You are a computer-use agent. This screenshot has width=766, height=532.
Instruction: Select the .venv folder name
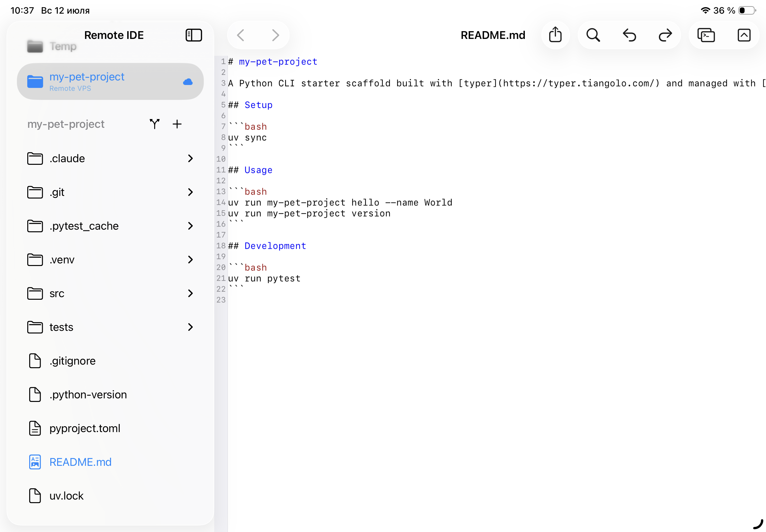[x=62, y=260]
